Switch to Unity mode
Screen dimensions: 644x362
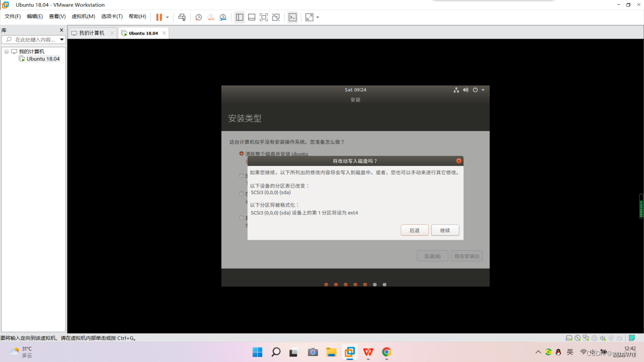(276, 17)
